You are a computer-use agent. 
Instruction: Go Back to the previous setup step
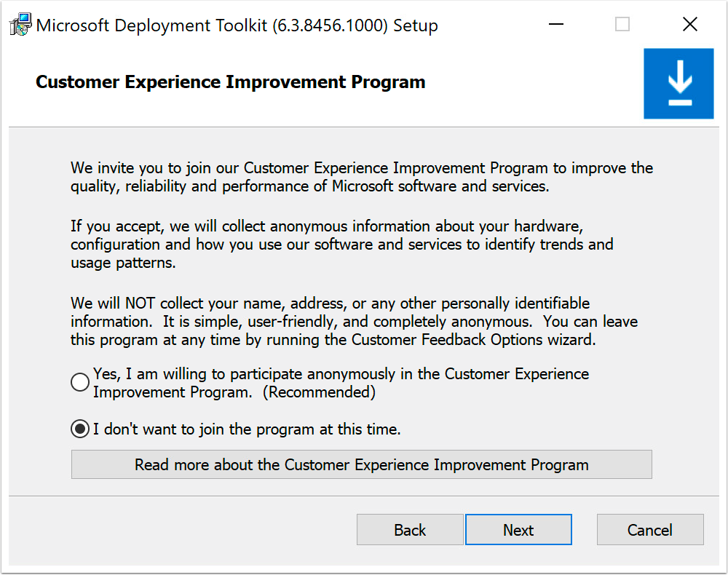pos(409,529)
